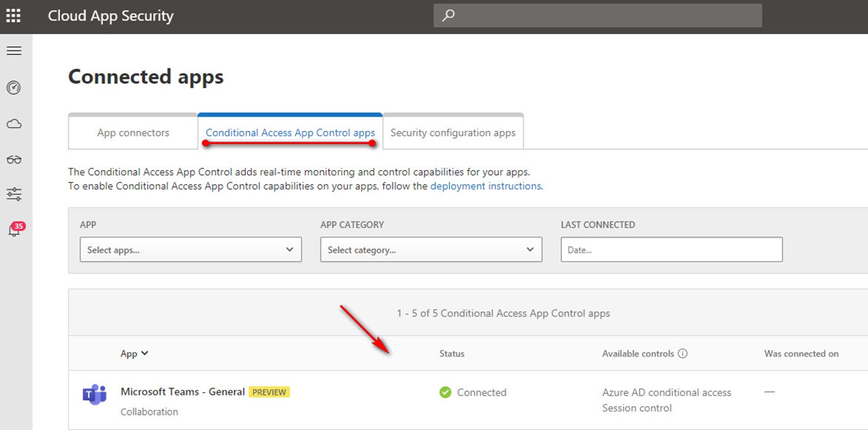Open the Control sliders icon in sidebar

(14, 194)
